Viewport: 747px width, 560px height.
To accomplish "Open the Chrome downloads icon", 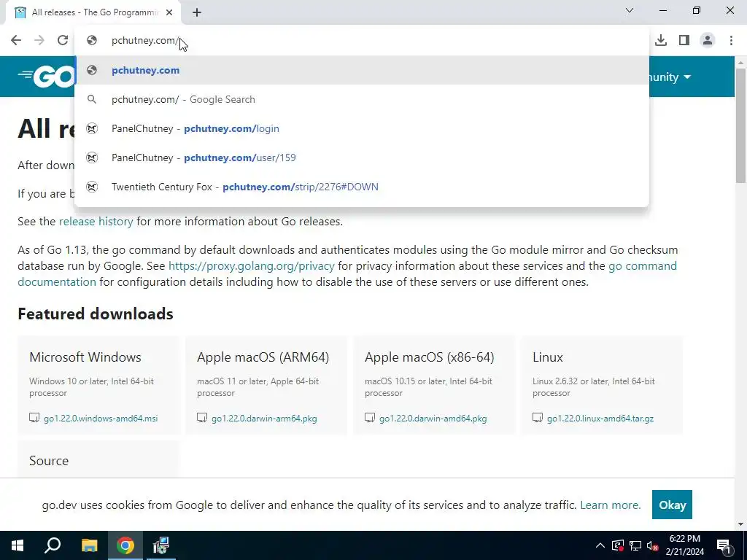I will click(x=661, y=41).
